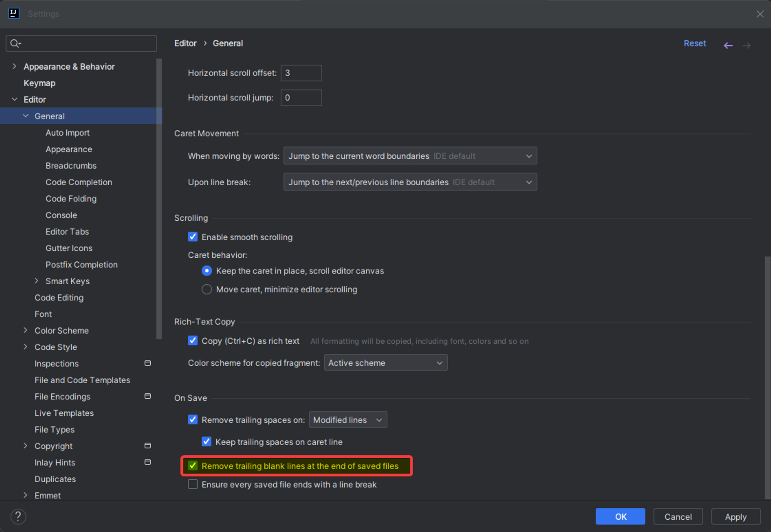Open Duplicates settings
This screenshot has height=532, width=771.
point(55,479)
